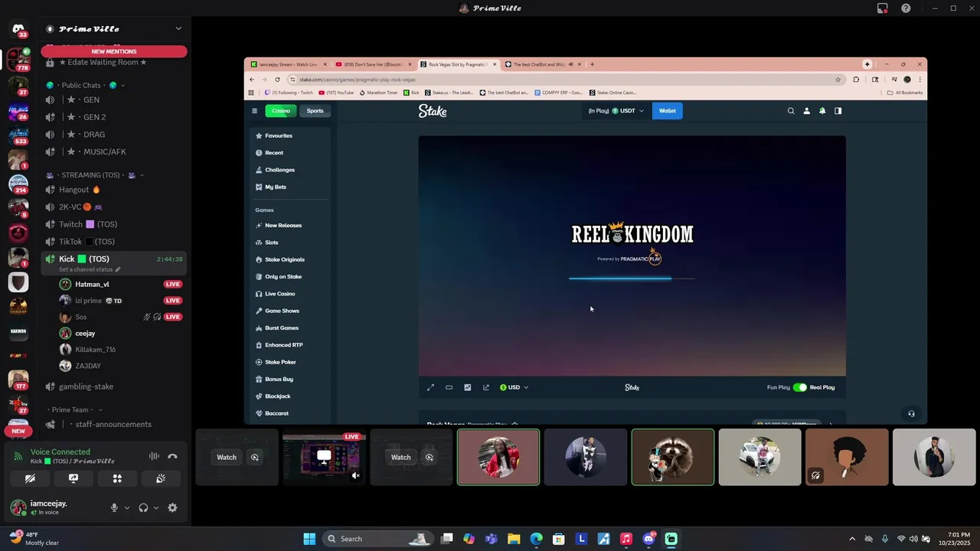
Task: Open the USDT balance dropdown
Action: click(x=616, y=111)
